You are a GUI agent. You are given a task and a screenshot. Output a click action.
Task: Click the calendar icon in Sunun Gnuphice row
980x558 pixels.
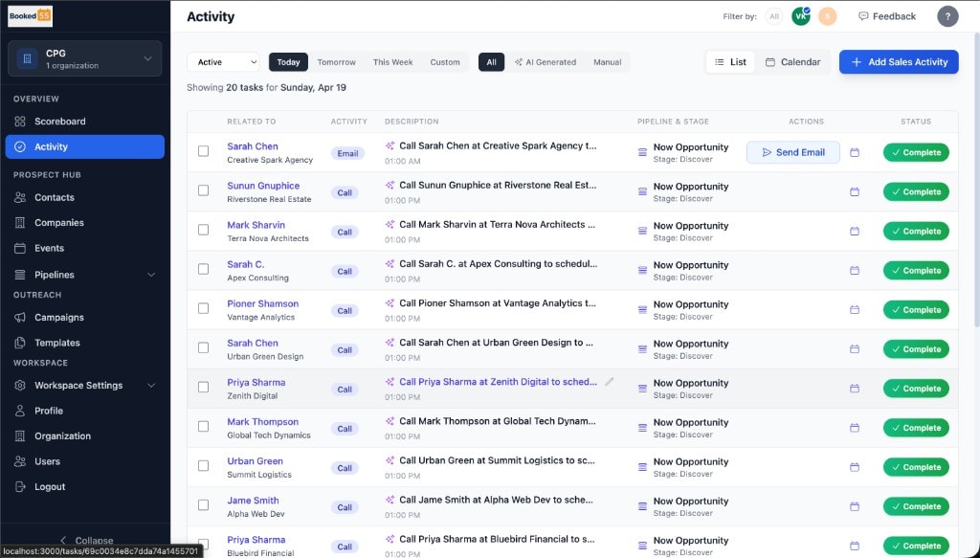855,191
